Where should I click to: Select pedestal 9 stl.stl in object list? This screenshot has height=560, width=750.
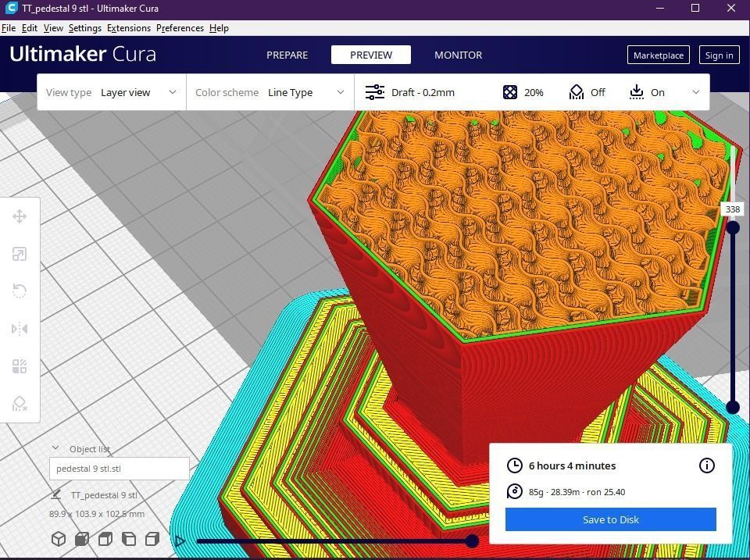pyautogui.click(x=119, y=469)
